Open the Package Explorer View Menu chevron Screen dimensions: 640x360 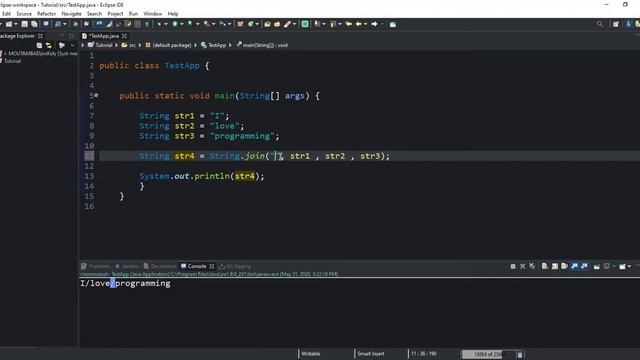click(x=72, y=45)
